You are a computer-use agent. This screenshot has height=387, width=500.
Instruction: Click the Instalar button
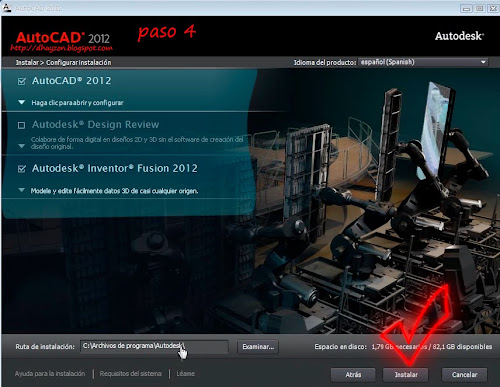click(x=406, y=375)
